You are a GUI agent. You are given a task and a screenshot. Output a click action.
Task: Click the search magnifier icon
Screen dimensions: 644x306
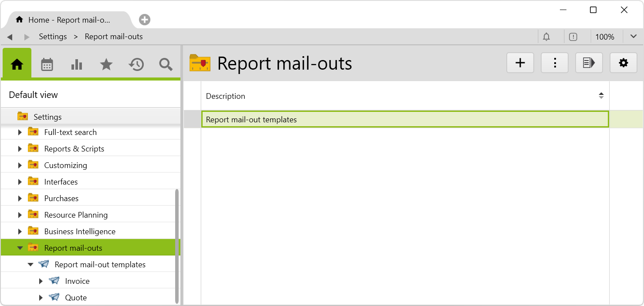tap(166, 64)
